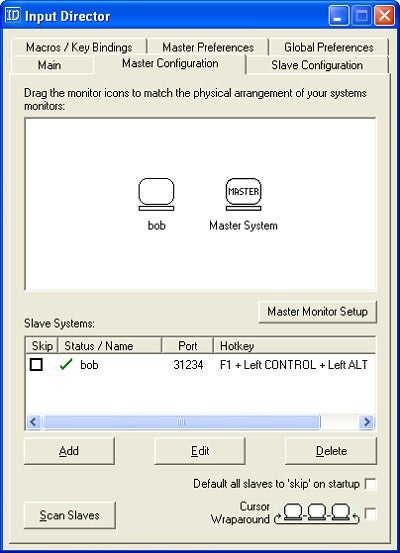Click the Input Director title bar icon

tap(13, 16)
